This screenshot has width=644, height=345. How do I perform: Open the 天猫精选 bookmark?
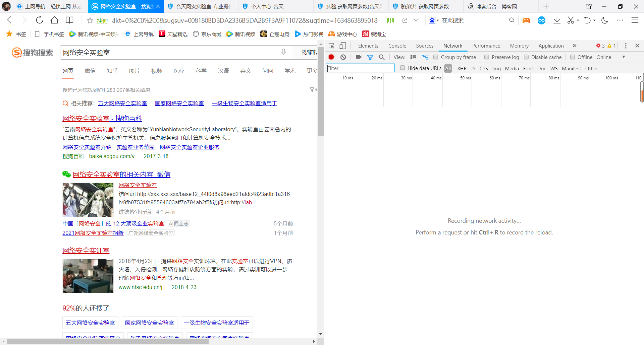pos(173,34)
